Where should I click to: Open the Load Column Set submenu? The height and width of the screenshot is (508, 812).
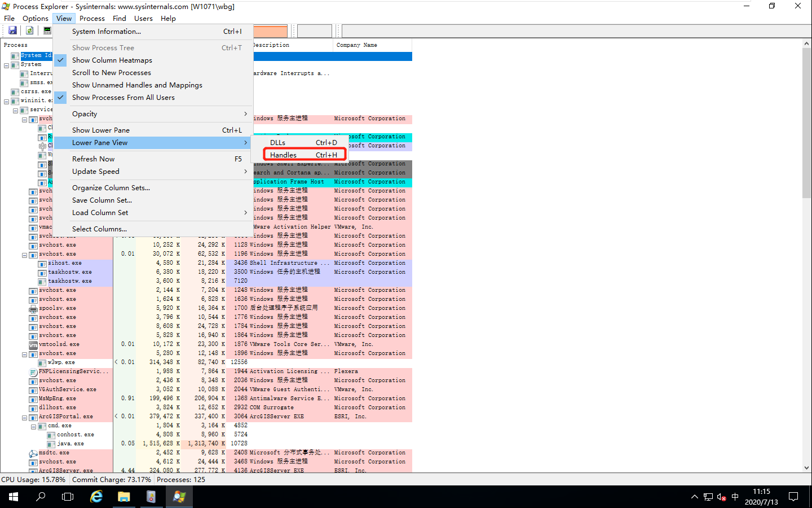pos(153,213)
